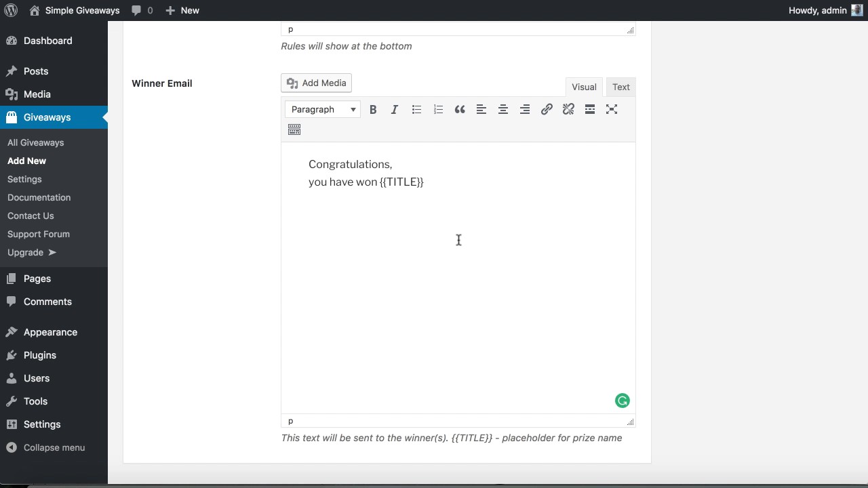Insert a numbered list
This screenshot has width=868, height=488.
click(x=438, y=109)
